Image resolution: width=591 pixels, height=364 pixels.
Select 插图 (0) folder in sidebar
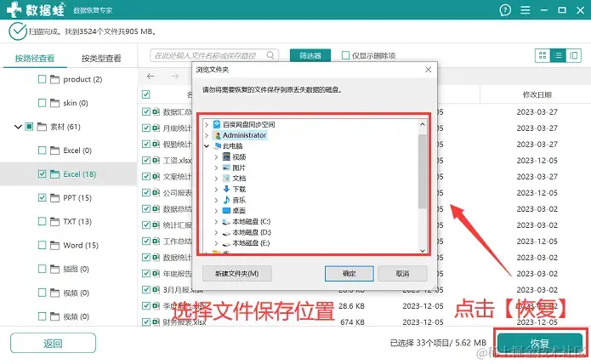[77, 269]
